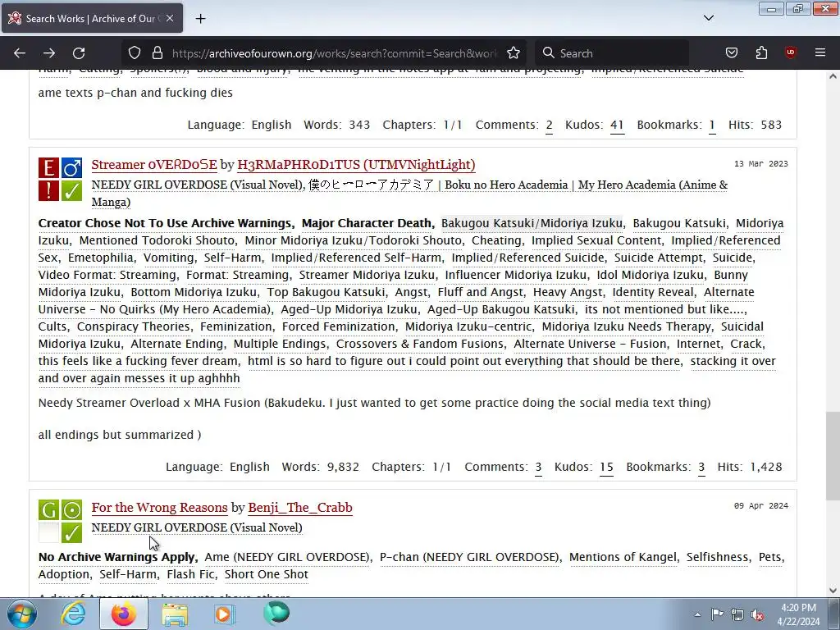Open Creator Chose Not To Use Archive Warnings tag
Screen dimensions: 840x630
pyautogui.click(x=165, y=223)
